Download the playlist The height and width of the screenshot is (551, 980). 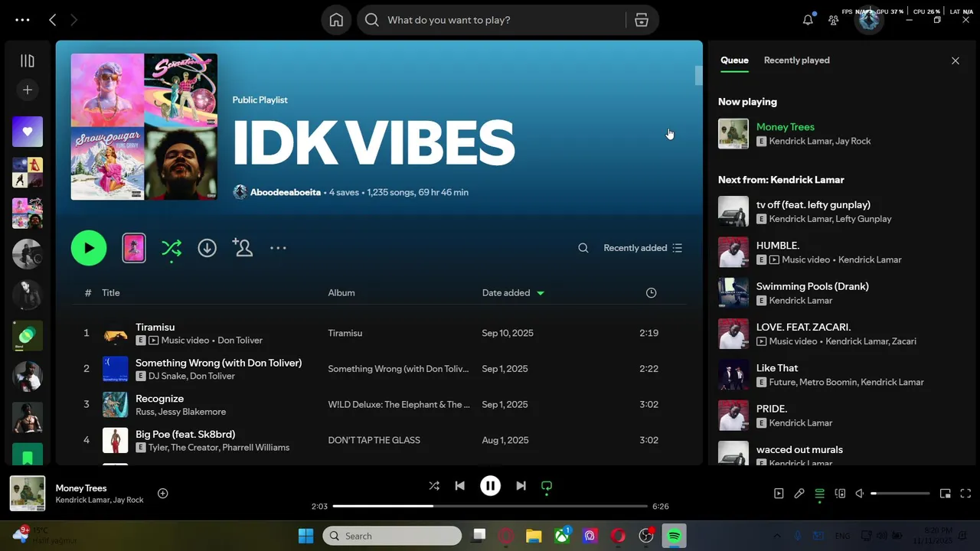pos(207,248)
